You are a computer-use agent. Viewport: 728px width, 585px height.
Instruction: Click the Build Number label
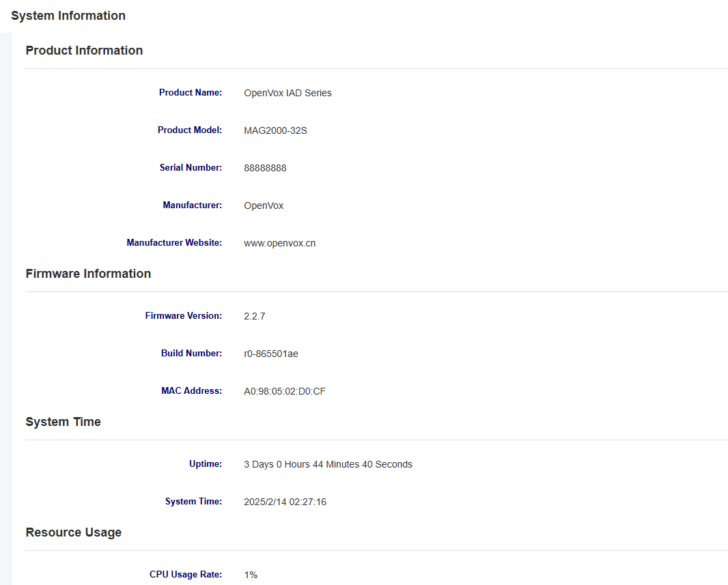pos(191,353)
